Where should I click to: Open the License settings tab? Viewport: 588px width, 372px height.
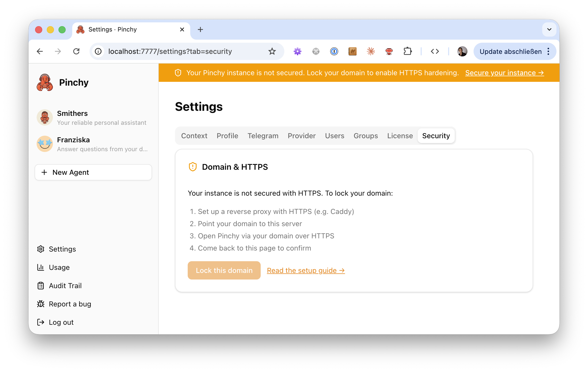(x=400, y=136)
